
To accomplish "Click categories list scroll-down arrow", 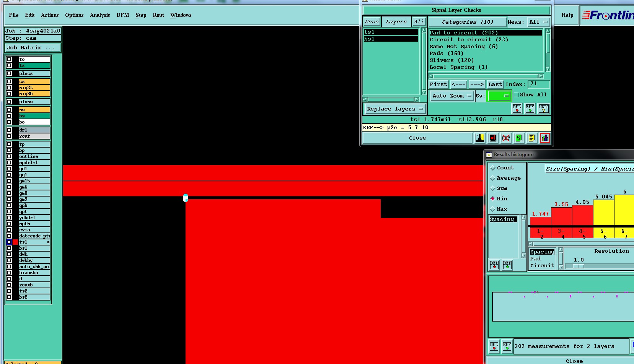I will (548, 69).
